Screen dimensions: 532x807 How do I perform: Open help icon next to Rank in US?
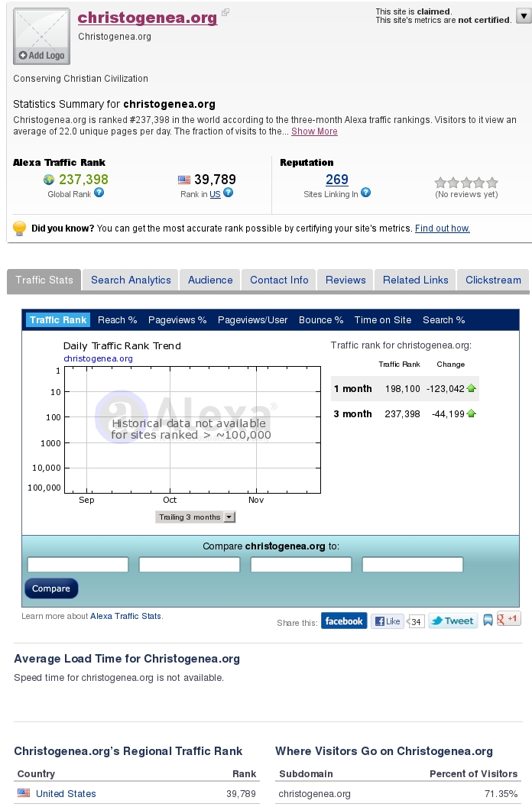point(228,193)
